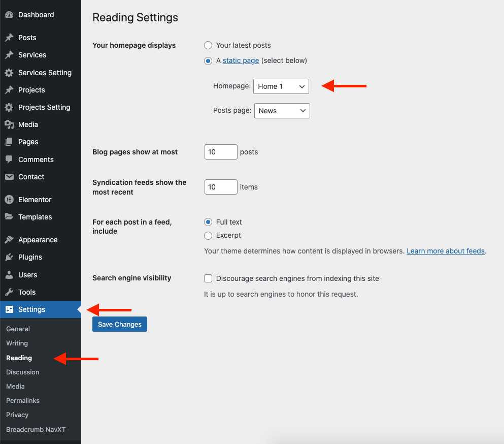Click the Contact envelope icon
Screen dimensions: 504x444
(x=9, y=177)
